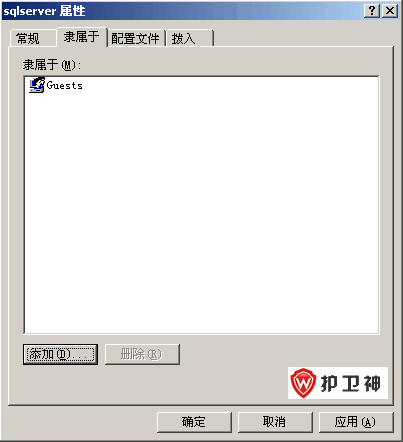
Task: Select the 隶属于 tab
Action: click(x=82, y=37)
